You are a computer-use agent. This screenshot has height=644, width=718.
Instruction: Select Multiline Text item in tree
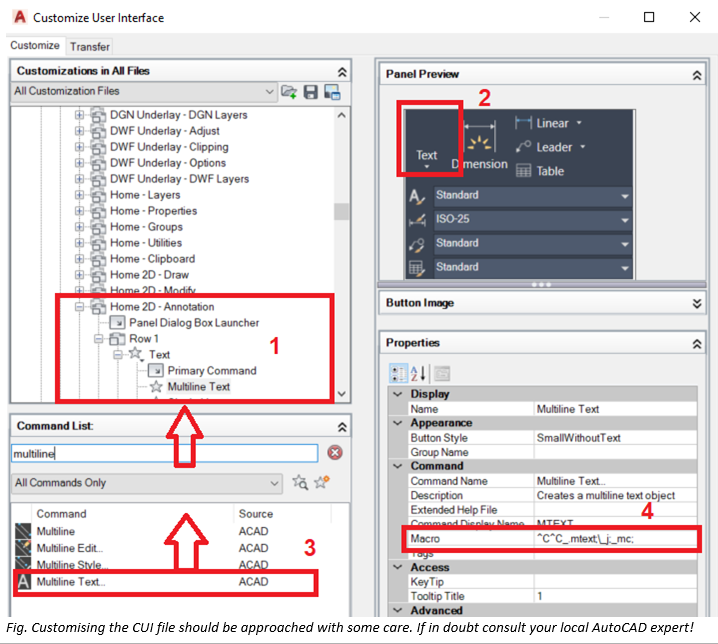pyautogui.click(x=198, y=387)
